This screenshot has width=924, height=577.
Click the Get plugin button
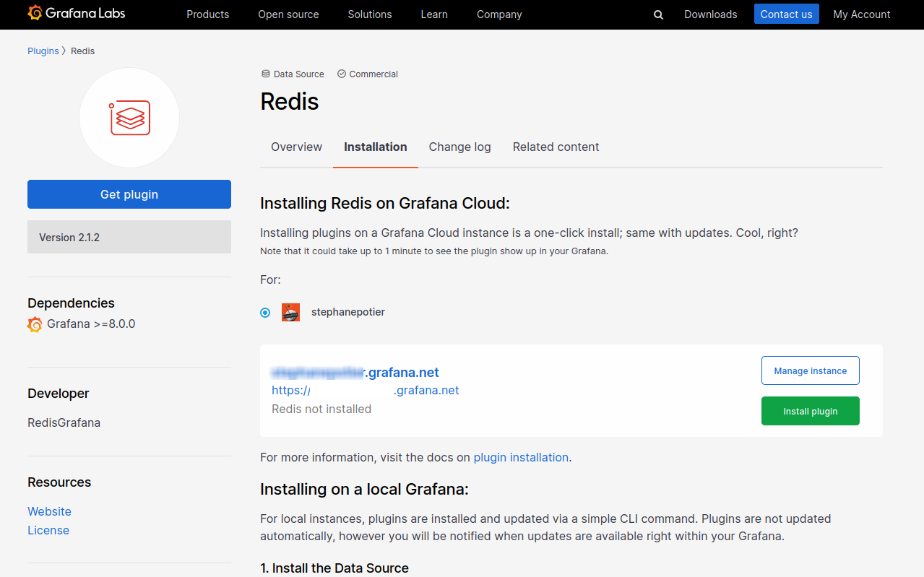coord(129,194)
